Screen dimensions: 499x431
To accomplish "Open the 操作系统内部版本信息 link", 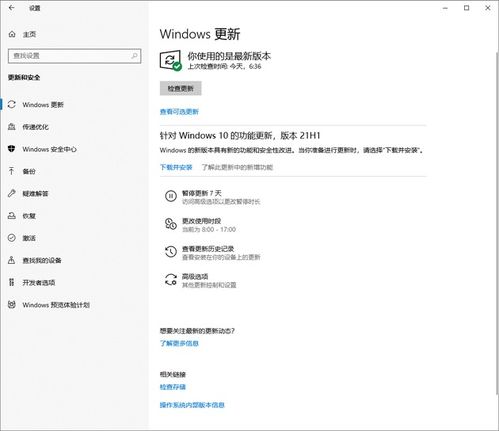I will (x=192, y=405).
